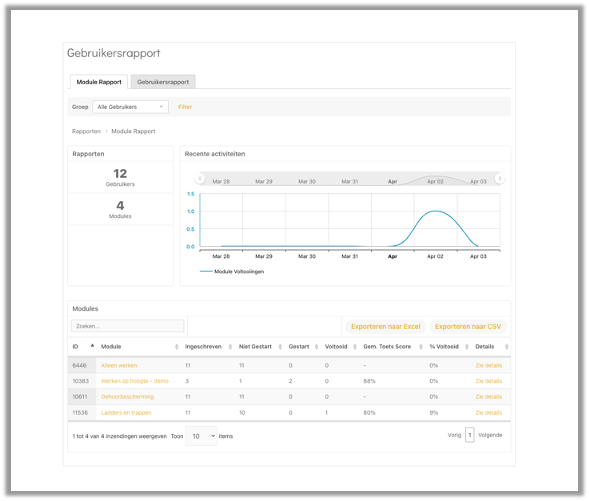The width and height of the screenshot is (589, 501).
Task: Select the Module Rapport tab
Action: (99, 82)
